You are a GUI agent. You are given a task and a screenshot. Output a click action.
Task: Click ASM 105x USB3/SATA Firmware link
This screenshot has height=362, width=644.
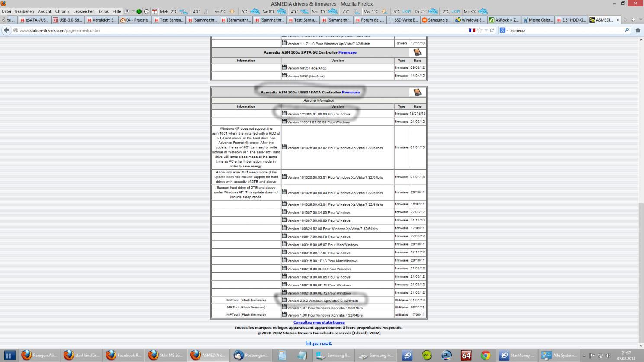351,92
